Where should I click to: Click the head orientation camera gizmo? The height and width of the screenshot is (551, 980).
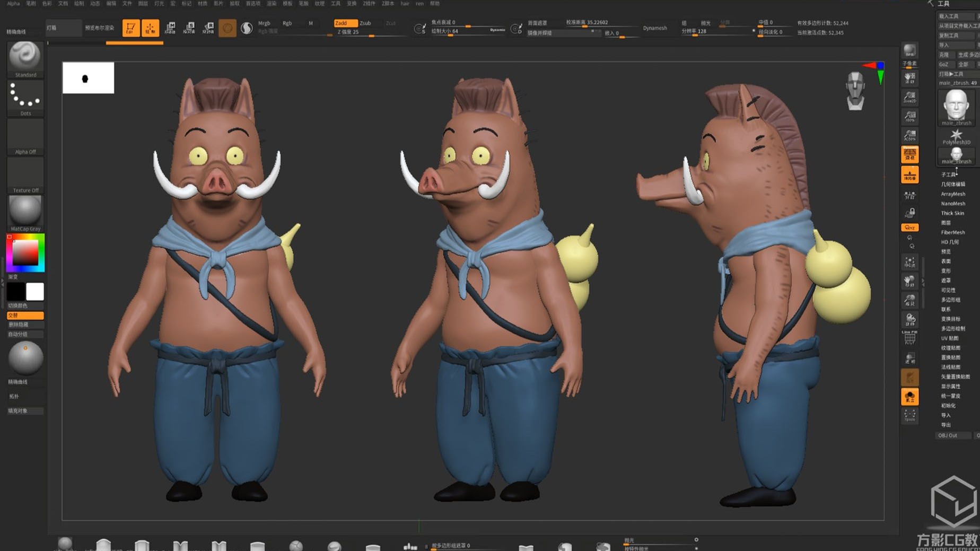click(x=855, y=91)
